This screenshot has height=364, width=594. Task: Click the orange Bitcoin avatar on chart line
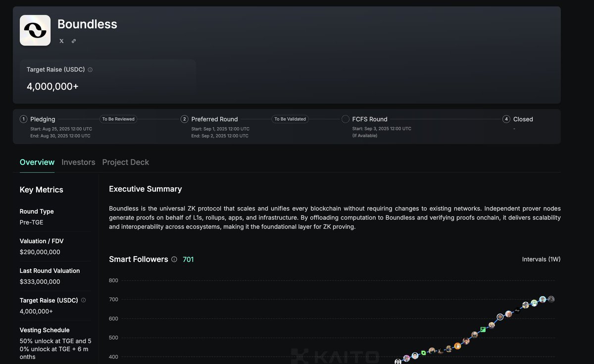point(457,346)
